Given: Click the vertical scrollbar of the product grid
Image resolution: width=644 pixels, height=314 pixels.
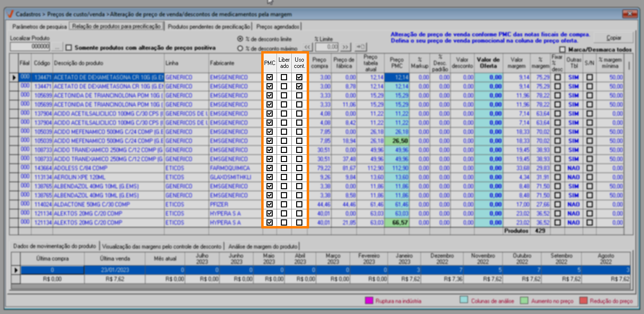Looking at the screenshot, I should point(628,143).
